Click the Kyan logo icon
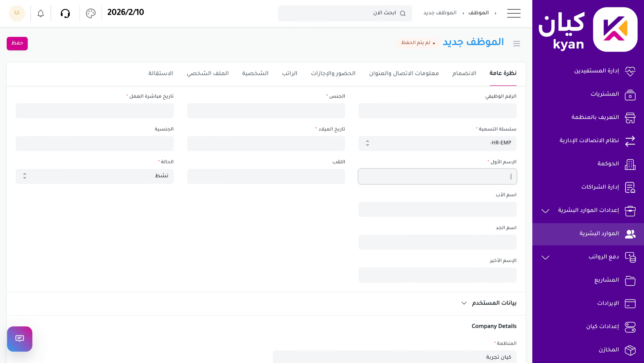 tap(615, 30)
